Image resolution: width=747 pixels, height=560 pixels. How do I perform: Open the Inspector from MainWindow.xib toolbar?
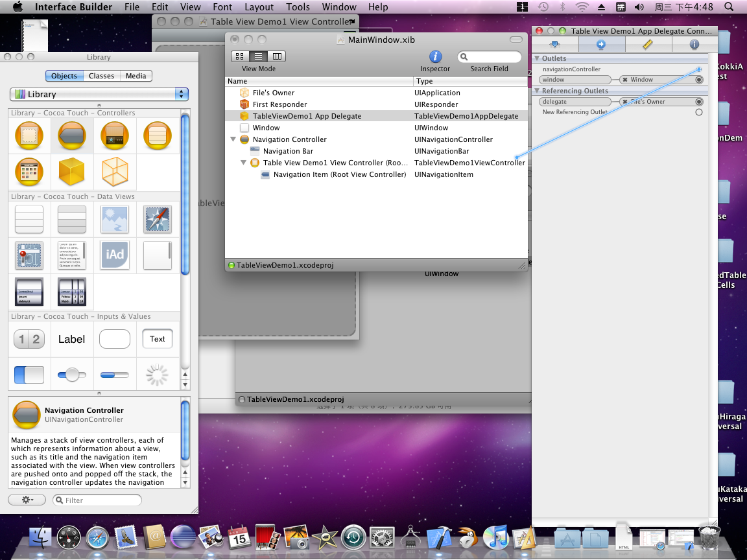[436, 56]
